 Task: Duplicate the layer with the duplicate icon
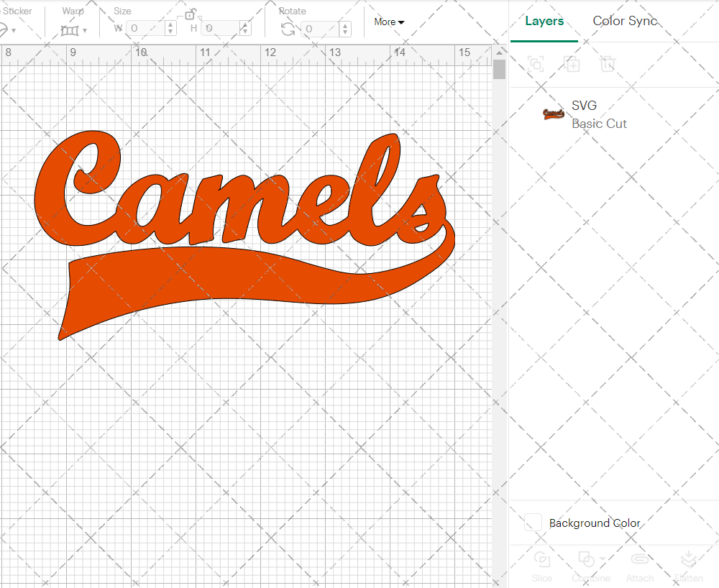click(x=572, y=64)
